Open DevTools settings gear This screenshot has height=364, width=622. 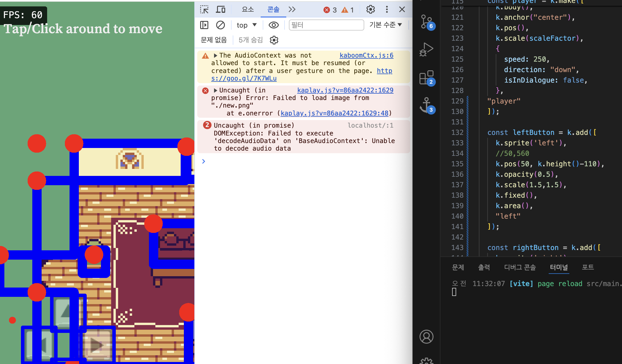pyautogui.click(x=370, y=10)
